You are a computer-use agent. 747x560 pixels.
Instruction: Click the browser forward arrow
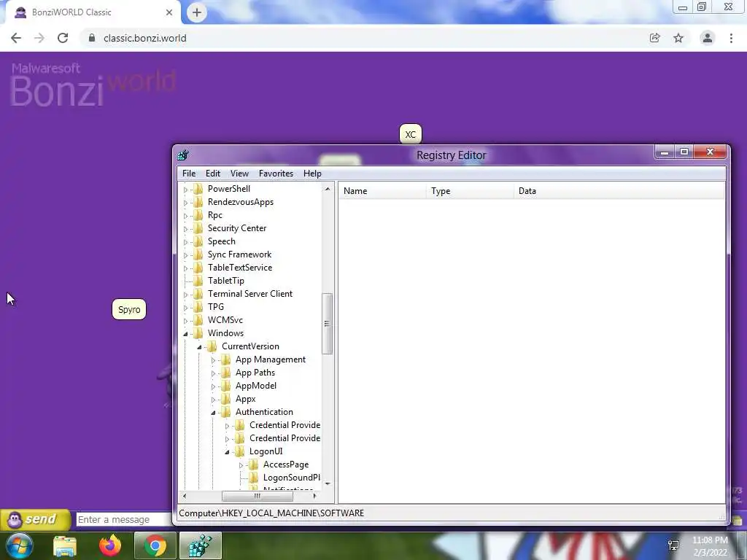pos(39,38)
